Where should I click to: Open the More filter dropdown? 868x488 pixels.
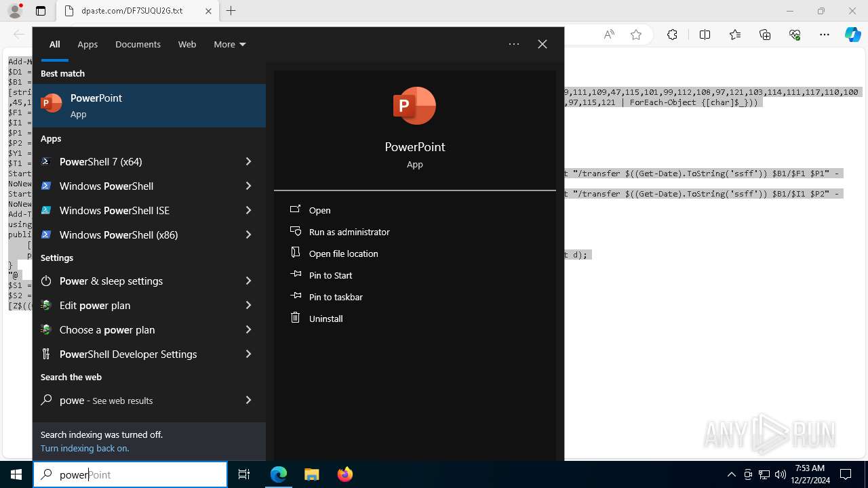229,44
